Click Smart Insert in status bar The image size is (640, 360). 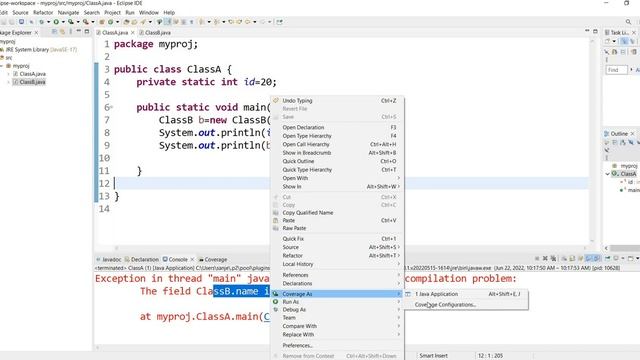click(x=433, y=356)
